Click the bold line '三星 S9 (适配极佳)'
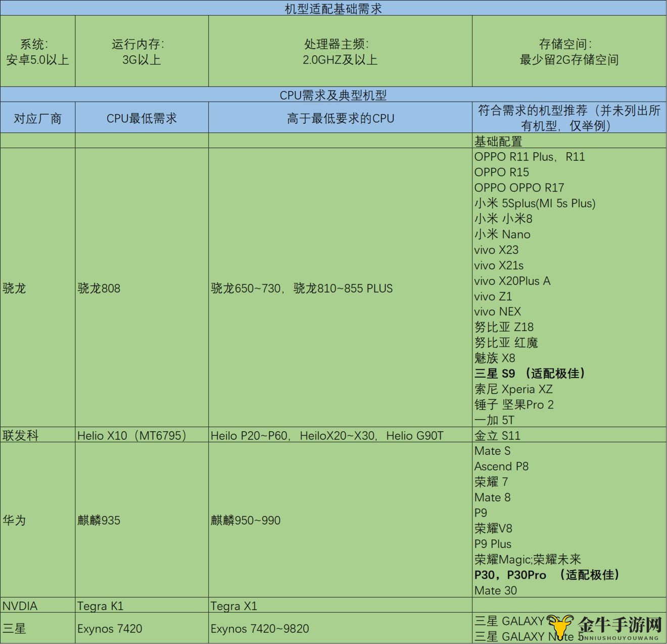 tap(531, 374)
